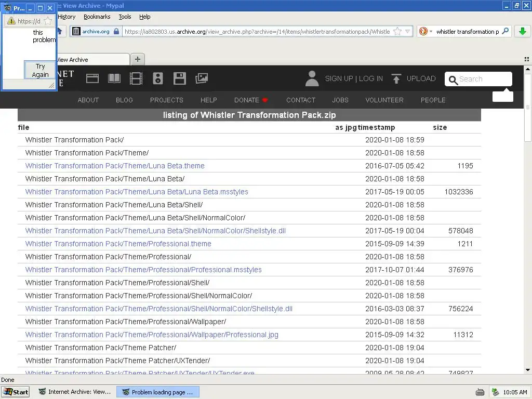Viewport: 532px width, 399px height.
Task: Click the red heart next to Donate
Action: click(x=265, y=100)
